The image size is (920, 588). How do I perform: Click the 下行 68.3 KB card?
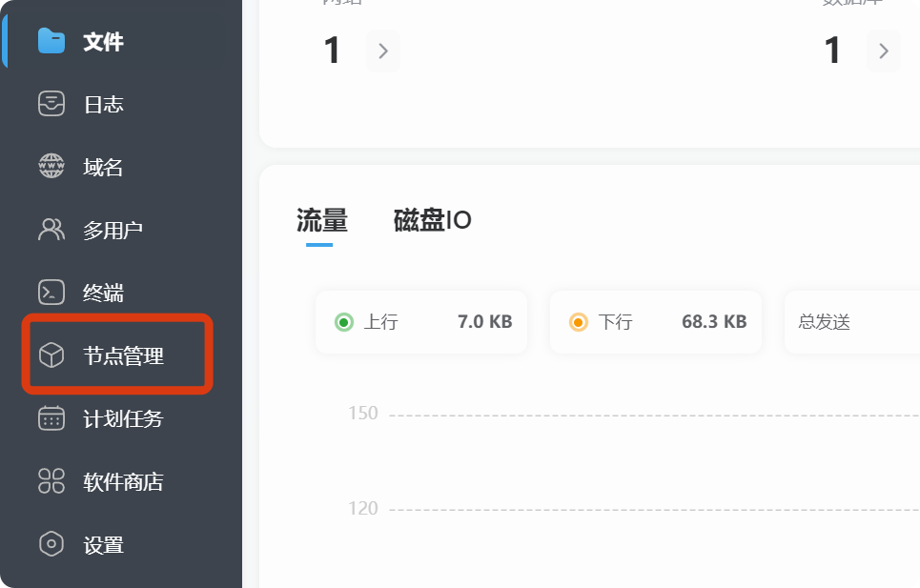[x=656, y=322]
